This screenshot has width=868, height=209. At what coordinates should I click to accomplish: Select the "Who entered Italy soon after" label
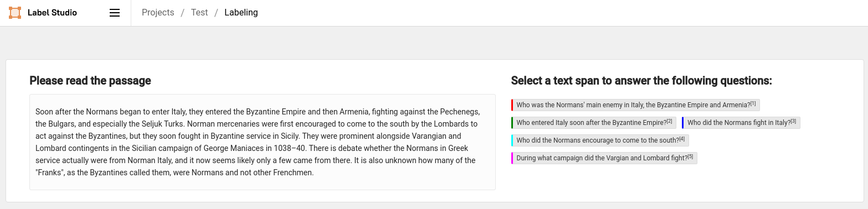coord(594,123)
